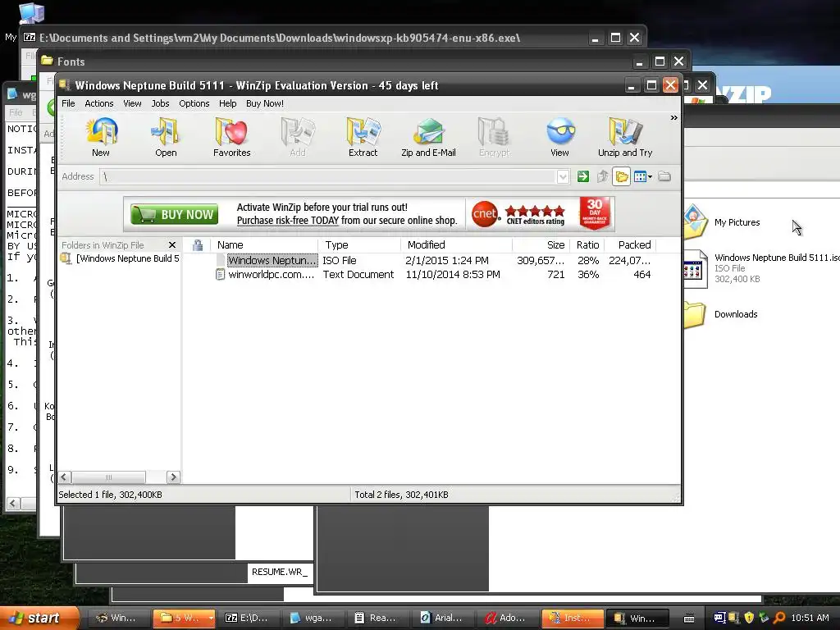This screenshot has width=840, height=630.
Task: Sort by the Type column header
Action: [359, 244]
